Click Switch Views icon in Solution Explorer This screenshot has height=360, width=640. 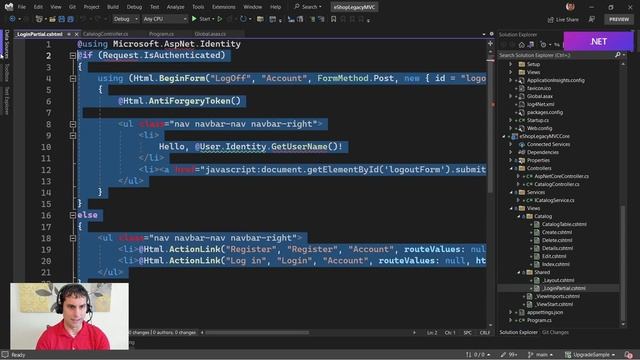coord(531,44)
